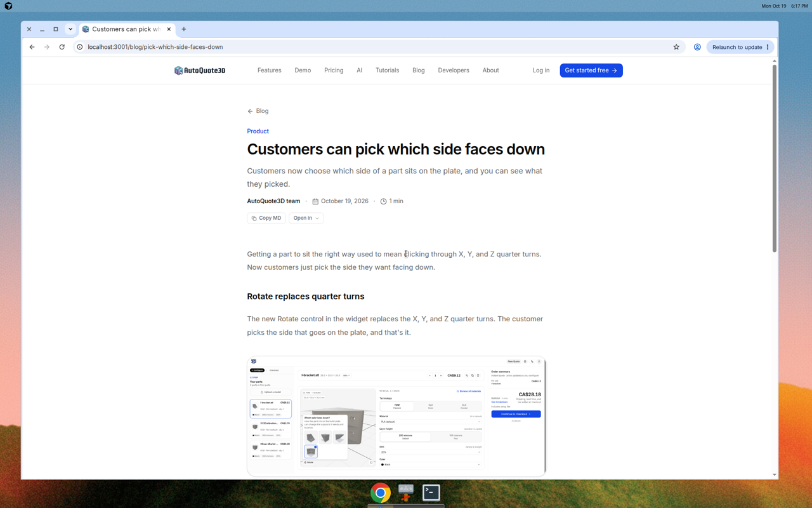812x508 pixels.
Task: Click the publish date October 19, 2026
Action: click(344, 201)
